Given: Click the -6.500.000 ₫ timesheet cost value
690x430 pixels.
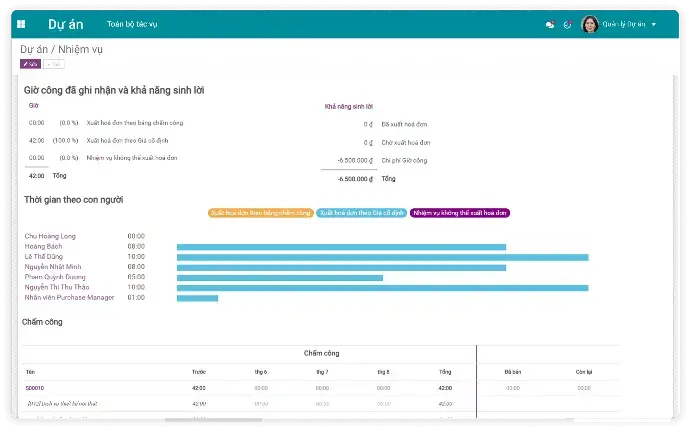Looking at the screenshot, I should pyautogui.click(x=356, y=160).
